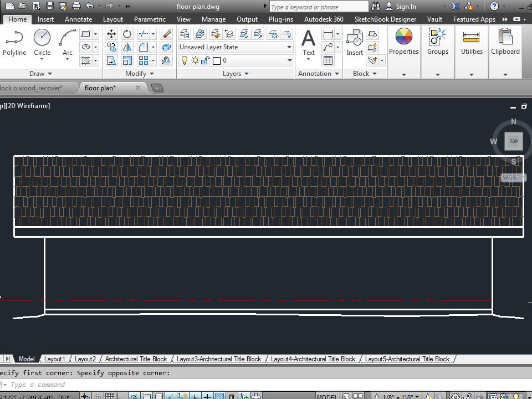Toggle layer 0 lock padlock icon
532x399 pixels.
tap(206, 60)
